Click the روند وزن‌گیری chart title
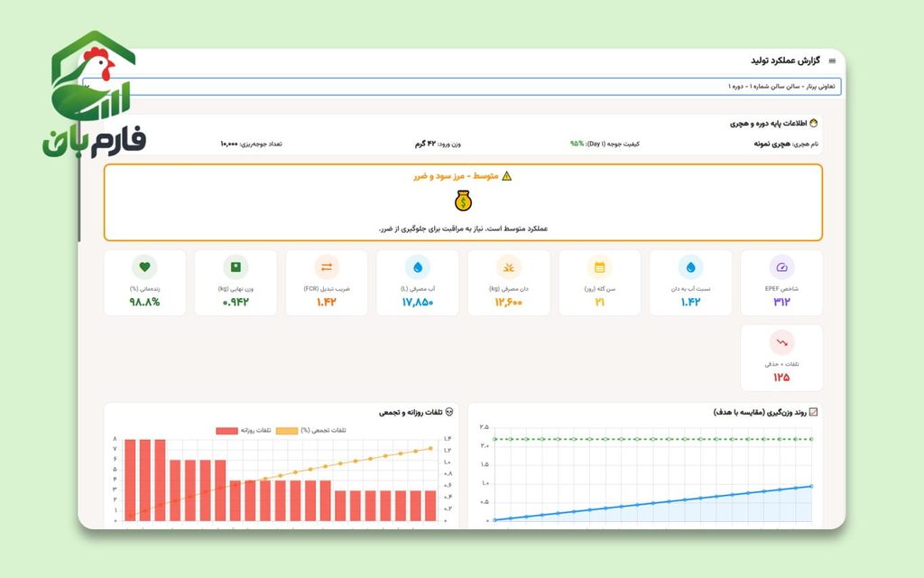 point(760,412)
